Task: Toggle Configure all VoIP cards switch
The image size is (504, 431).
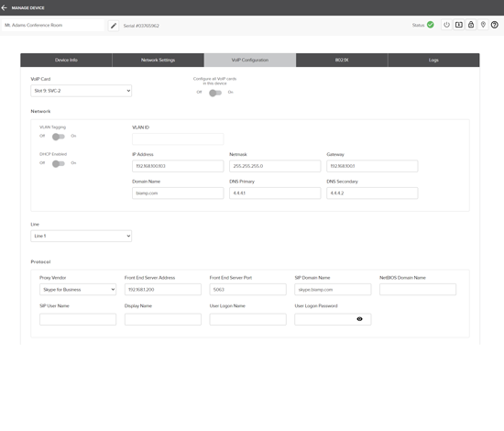Action: tap(215, 93)
